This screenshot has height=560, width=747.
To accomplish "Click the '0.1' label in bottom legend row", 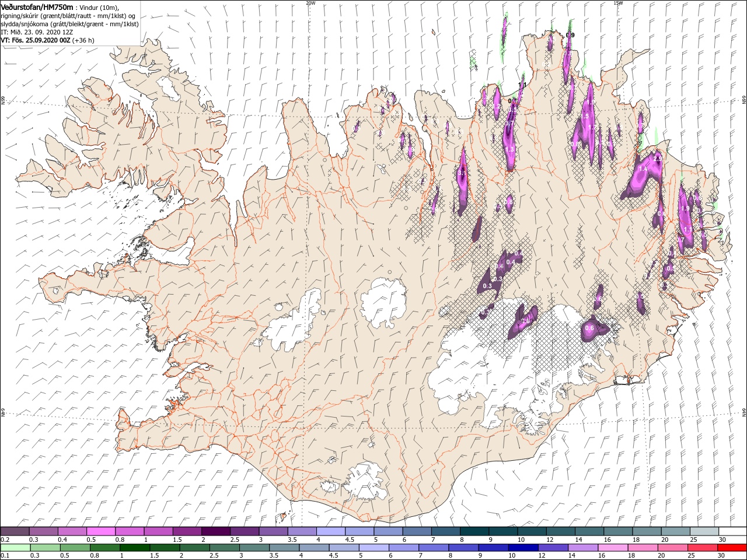I will (5, 556).
